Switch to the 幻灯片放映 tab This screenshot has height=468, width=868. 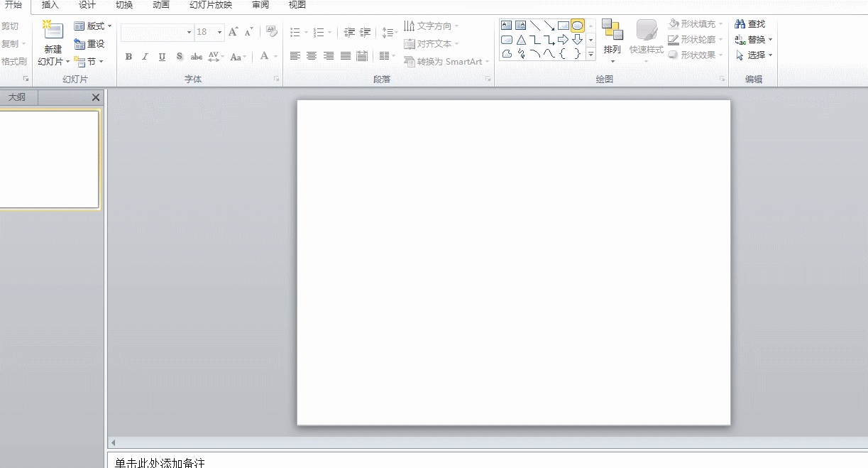tap(211, 5)
